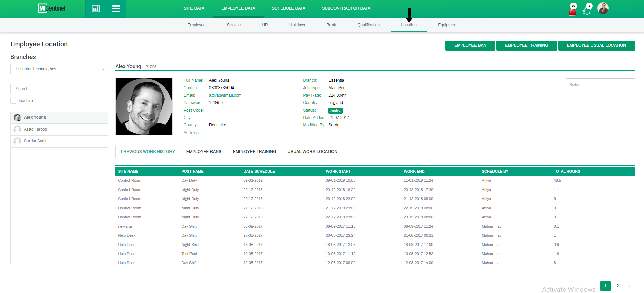Click the attiya@gmail.com email link

coord(225,95)
